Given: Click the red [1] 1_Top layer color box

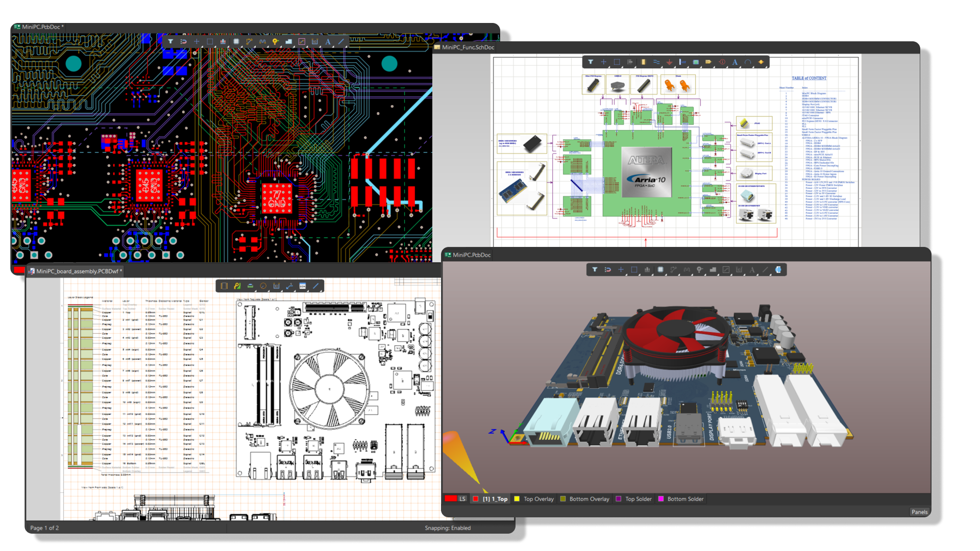Looking at the screenshot, I should point(476,499).
